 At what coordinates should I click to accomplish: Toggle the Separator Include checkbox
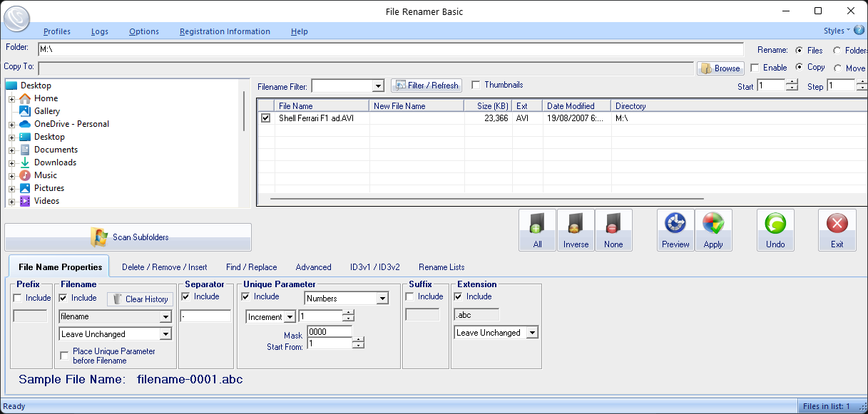tap(186, 296)
